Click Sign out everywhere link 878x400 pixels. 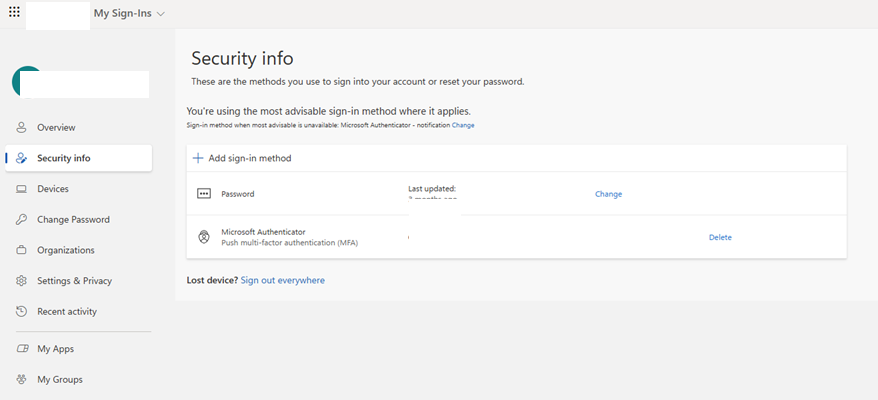coord(282,280)
